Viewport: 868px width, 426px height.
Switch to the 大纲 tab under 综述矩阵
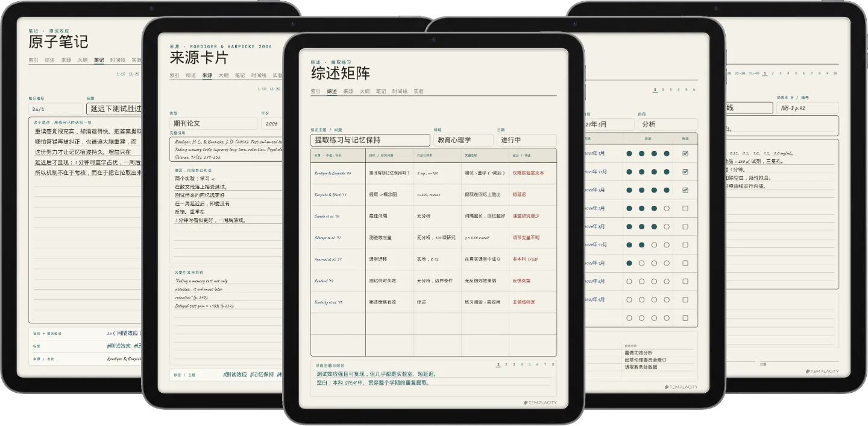[365, 92]
